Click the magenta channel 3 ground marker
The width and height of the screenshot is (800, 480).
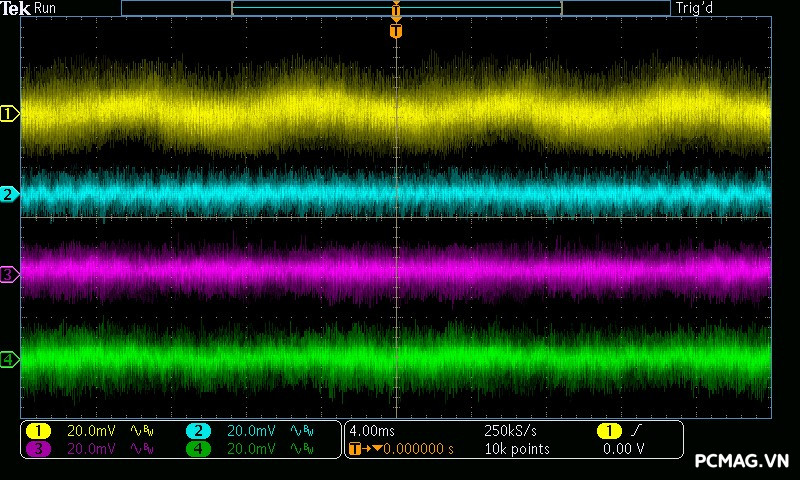tap(9, 274)
